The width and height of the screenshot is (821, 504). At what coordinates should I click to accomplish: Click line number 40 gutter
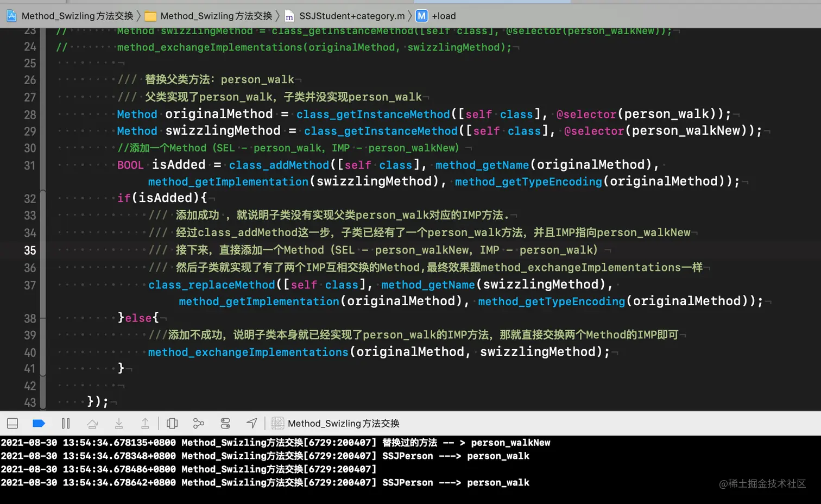coord(30,352)
